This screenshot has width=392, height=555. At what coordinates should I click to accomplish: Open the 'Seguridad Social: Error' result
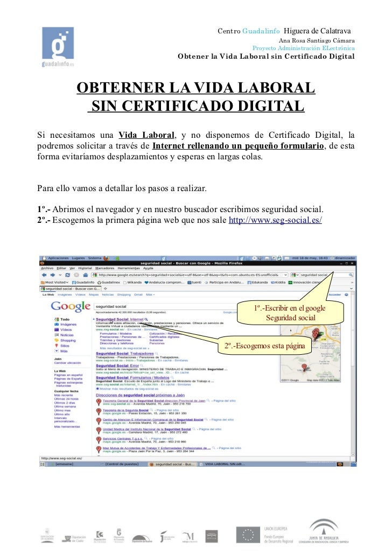tap(117, 366)
